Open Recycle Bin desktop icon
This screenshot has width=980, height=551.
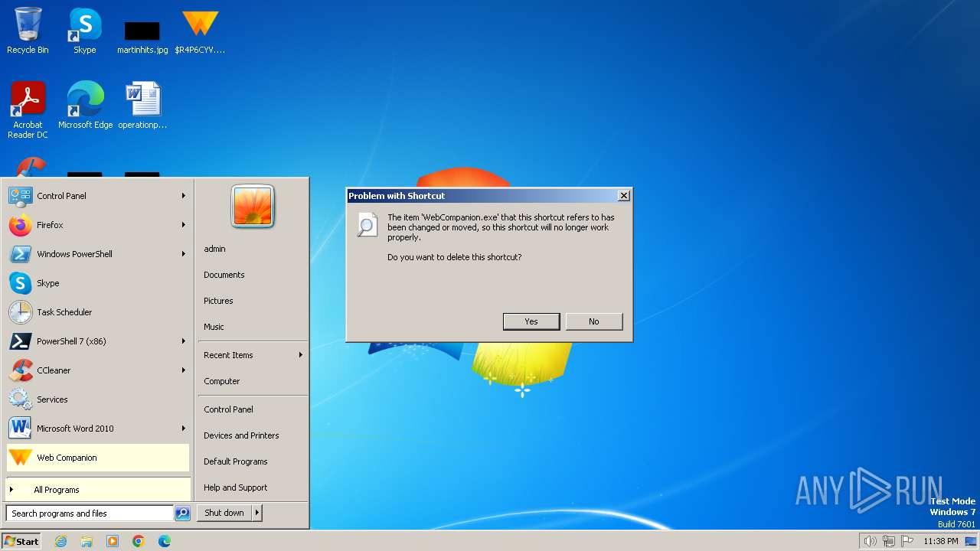28,31
